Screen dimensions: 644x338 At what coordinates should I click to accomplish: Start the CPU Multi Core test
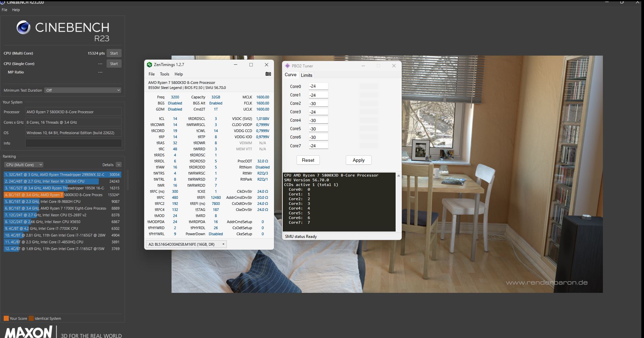tap(114, 53)
